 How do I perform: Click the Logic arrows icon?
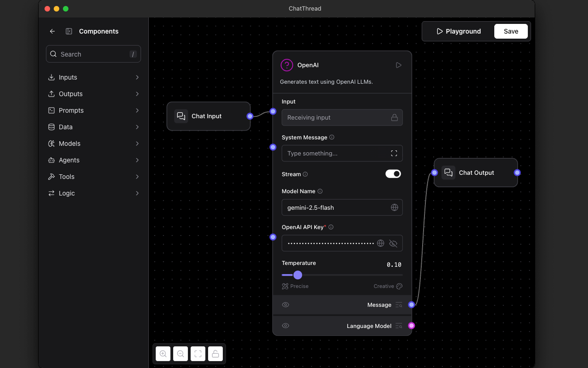51,193
